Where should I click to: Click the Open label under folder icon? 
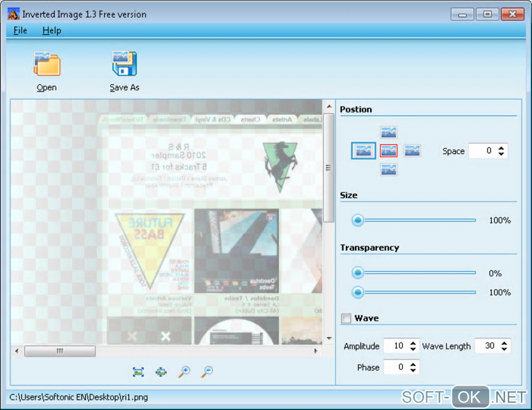(47, 88)
